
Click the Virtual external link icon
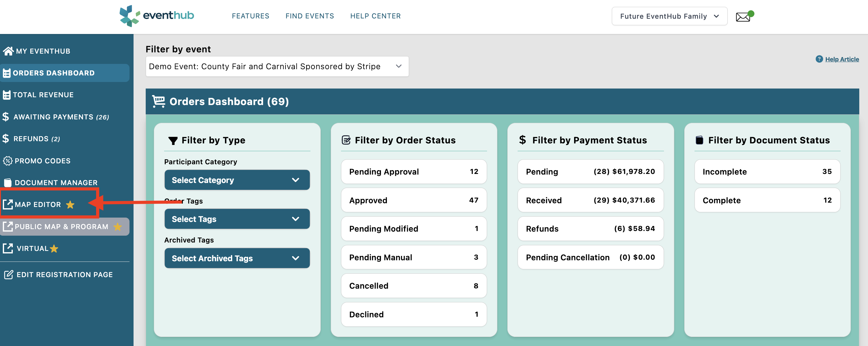(7, 248)
